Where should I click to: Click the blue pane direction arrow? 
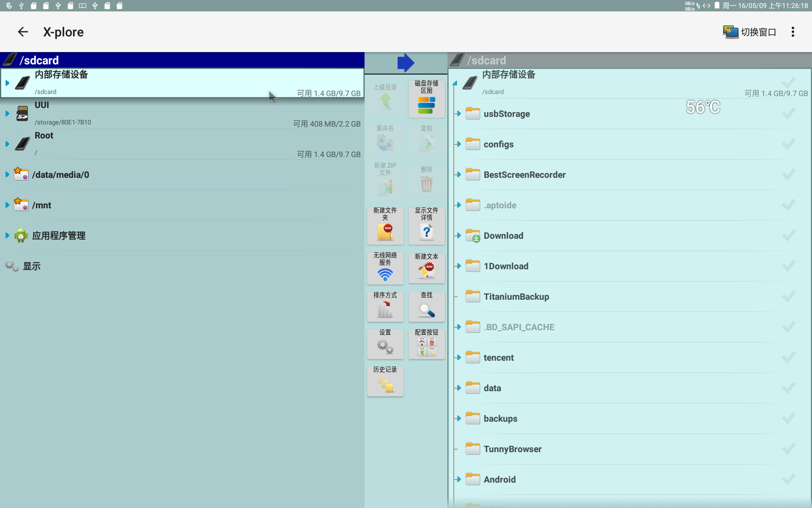click(x=406, y=63)
